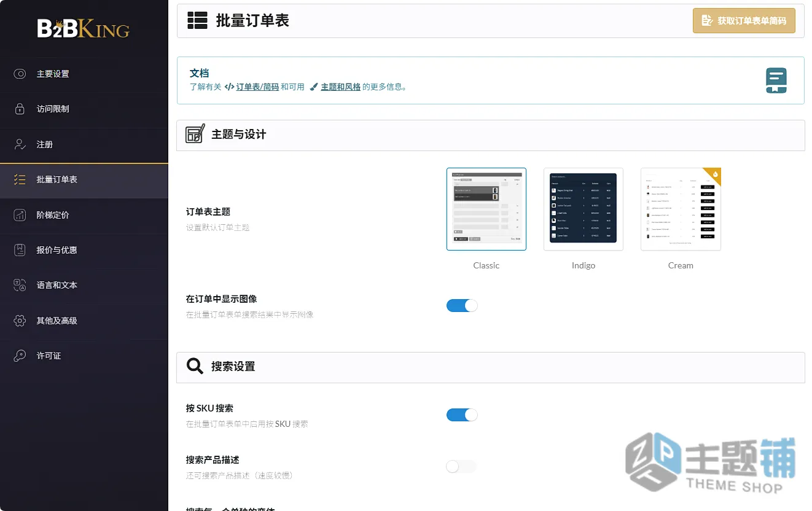This screenshot has height=511, width=812.
Task: Open 语言和文本 settings
Action: tap(84, 285)
